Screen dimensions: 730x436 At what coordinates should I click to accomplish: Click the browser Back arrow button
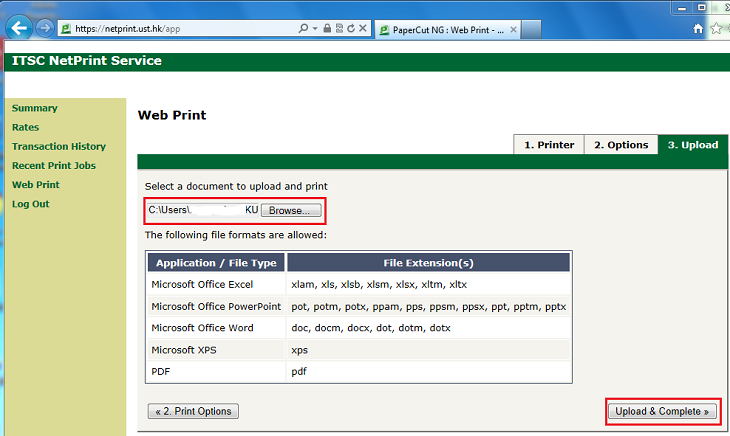click(x=18, y=27)
